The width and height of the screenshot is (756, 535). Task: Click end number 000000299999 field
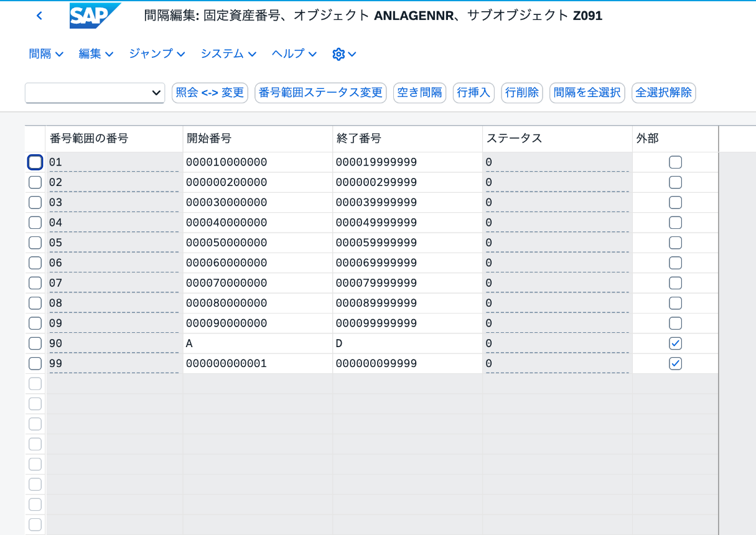click(x=408, y=182)
